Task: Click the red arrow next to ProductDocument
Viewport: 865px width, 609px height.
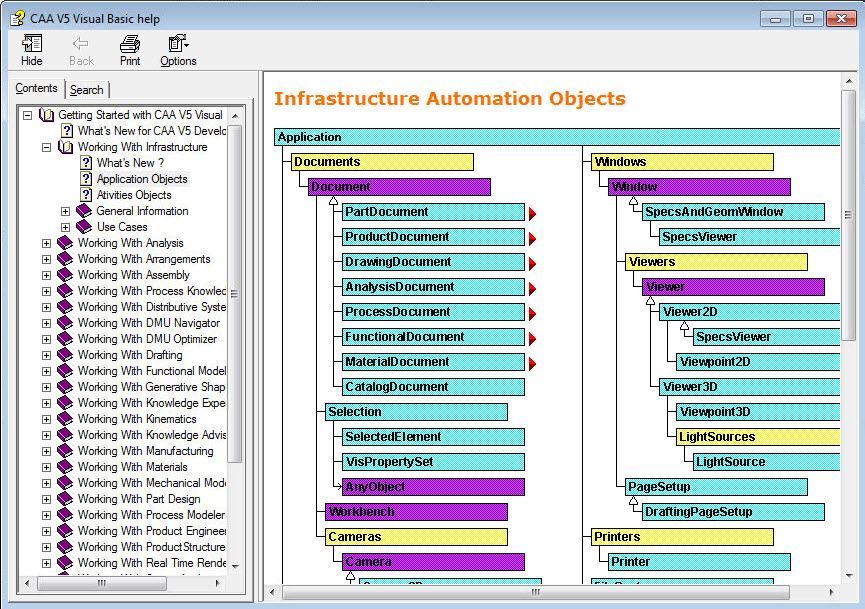Action: [532, 239]
